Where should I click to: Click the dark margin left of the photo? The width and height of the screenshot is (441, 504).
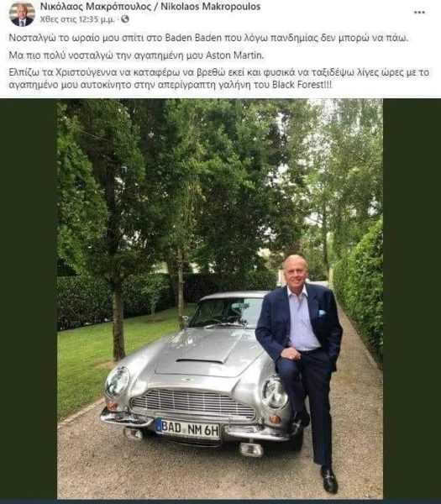(x=29, y=299)
